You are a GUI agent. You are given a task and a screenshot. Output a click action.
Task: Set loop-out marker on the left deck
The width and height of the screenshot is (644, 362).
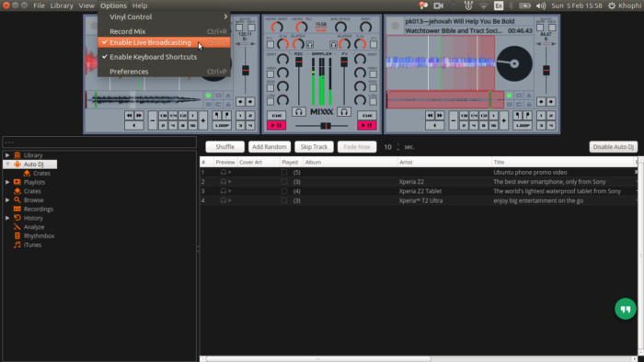coord(226,116)
